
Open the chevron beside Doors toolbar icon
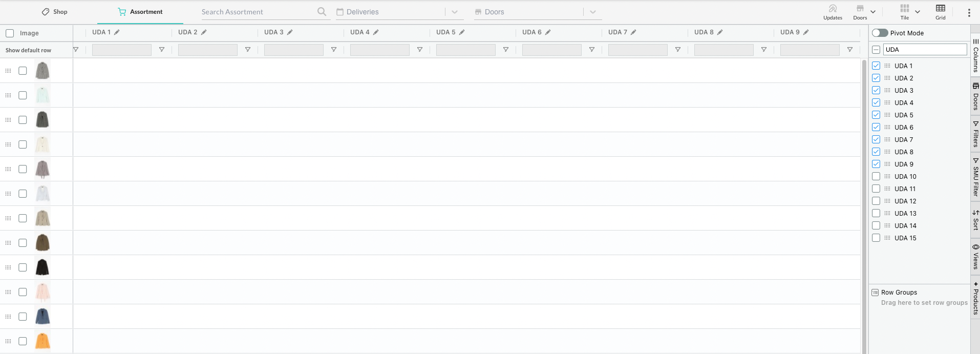click(x=873, y=12)
